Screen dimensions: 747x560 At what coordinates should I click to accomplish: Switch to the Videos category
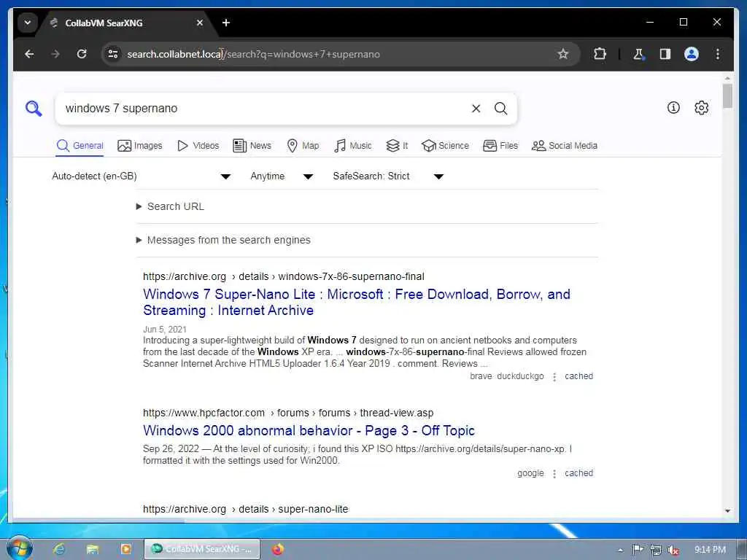pyautogui.click(x=198, y=146)
